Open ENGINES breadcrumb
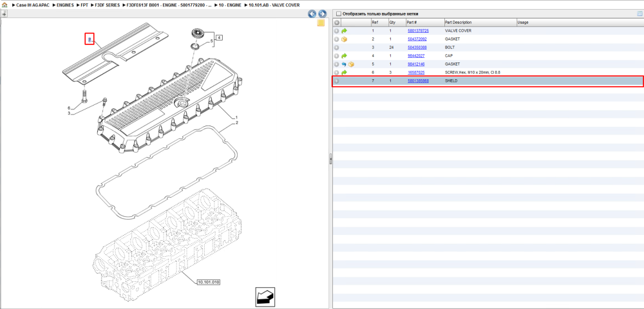Image resolution: width=644 pixels, height=309 pixels. tap(65, 5)
